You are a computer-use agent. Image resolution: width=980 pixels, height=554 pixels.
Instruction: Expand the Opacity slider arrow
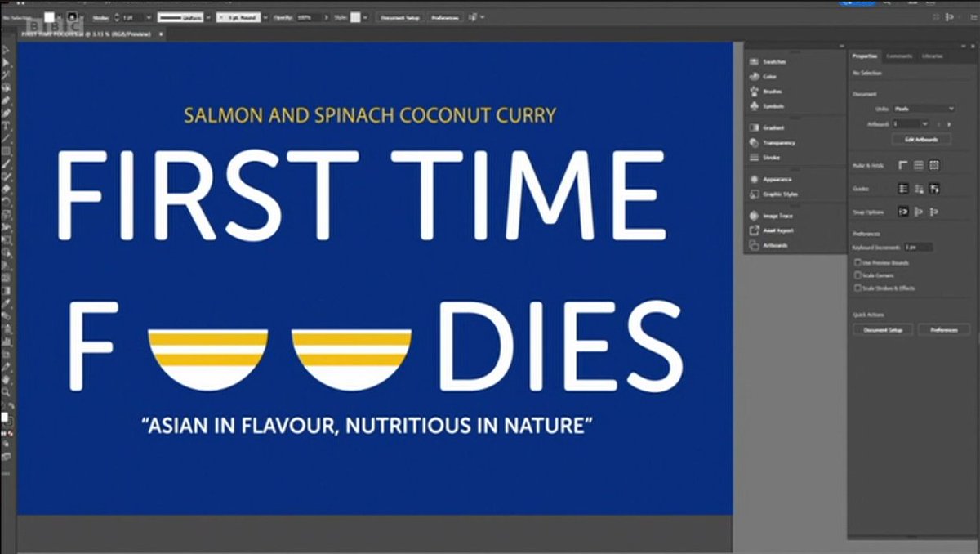pos(326,17)
